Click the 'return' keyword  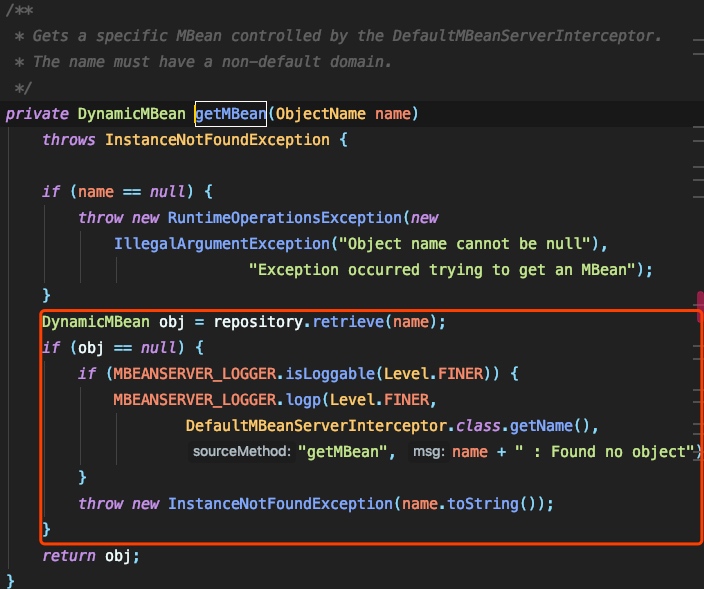[x=69, y=556]
